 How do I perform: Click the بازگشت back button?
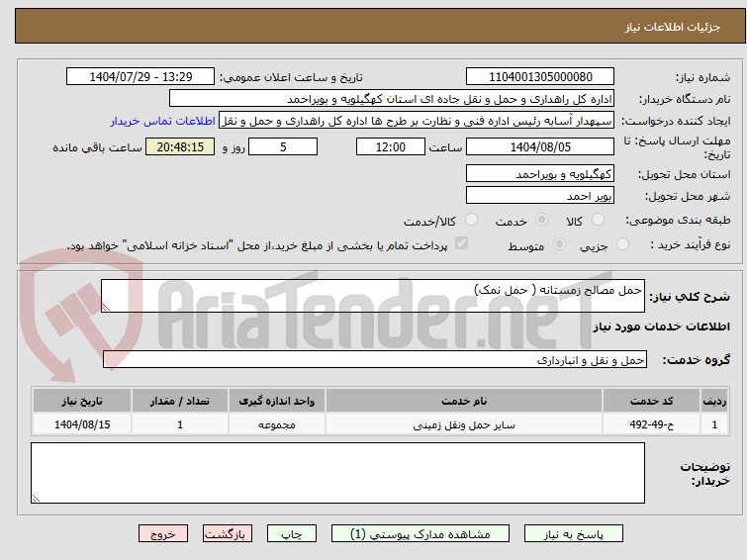pyautogui.click(x=228, y=534)
